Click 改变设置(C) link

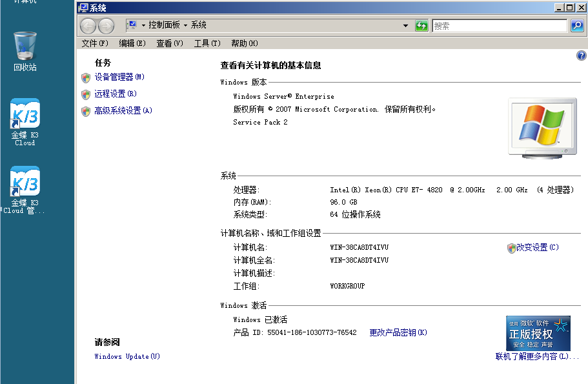(x=538, y=247)
